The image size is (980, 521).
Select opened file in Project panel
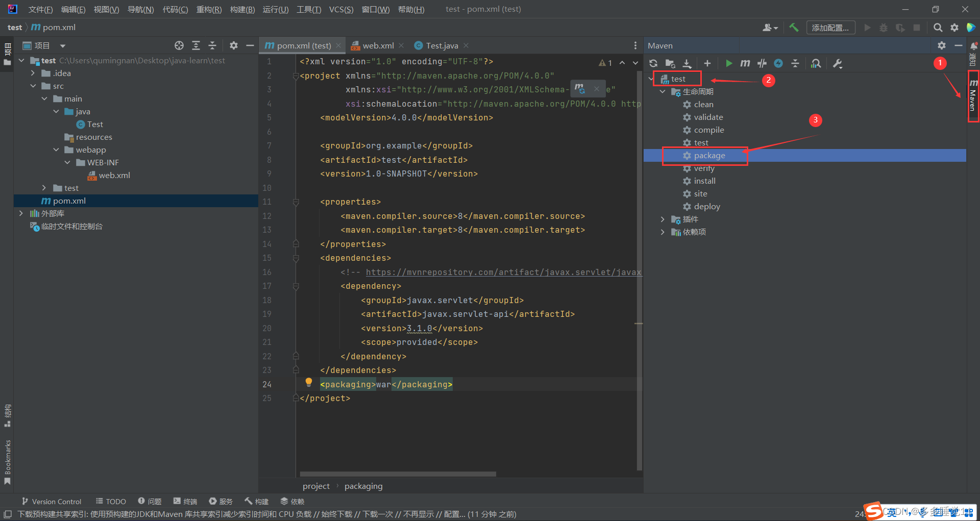179,45
